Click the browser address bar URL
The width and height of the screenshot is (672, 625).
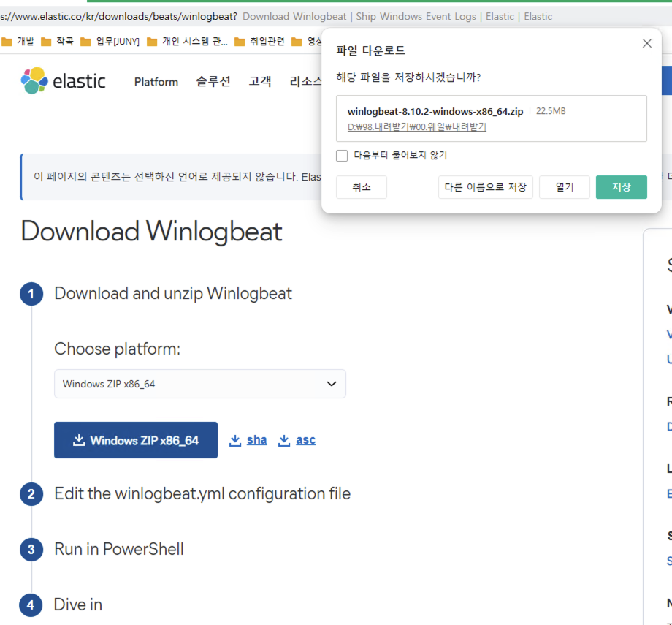(x=119, y=16)
